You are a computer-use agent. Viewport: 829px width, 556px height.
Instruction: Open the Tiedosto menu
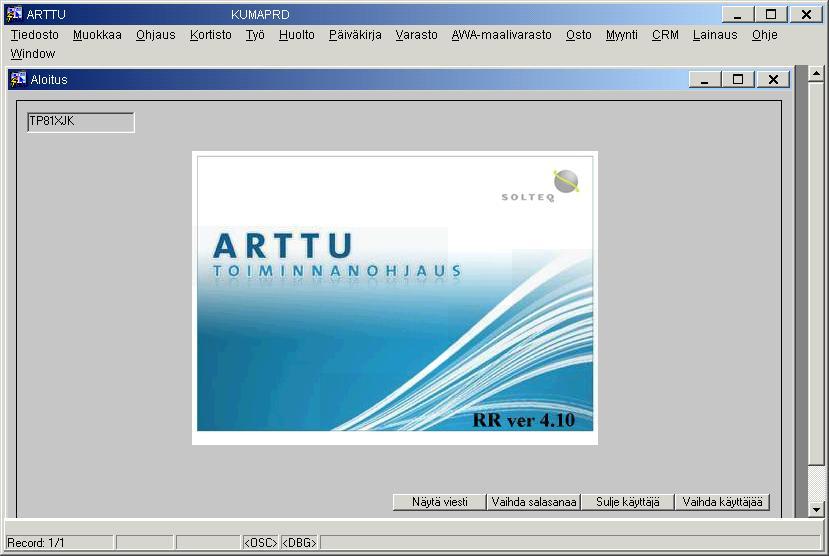[x=34, y=35]
